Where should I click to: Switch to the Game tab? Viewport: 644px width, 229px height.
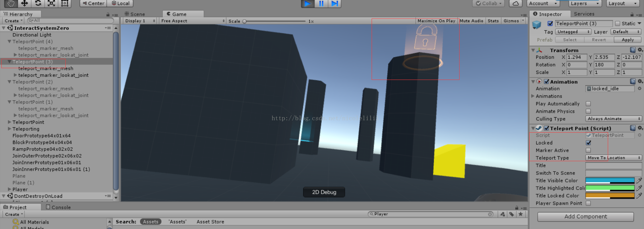click(183, 14)
